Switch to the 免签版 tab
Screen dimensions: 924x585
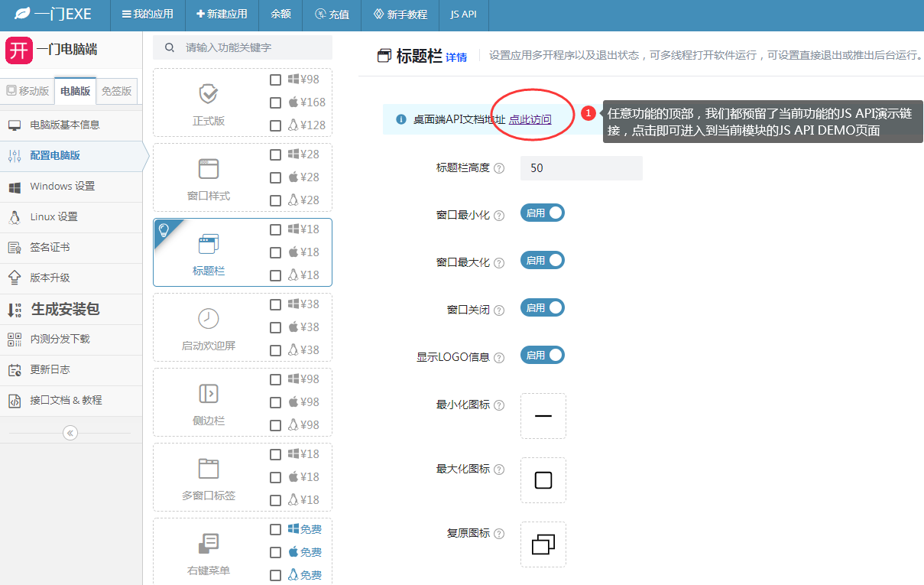pyautogui.click(x=117, y=91)
